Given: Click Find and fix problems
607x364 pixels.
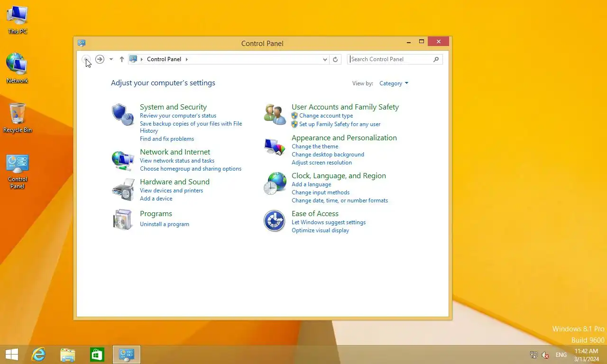Looking at the screenshot, I should [x=167, y=139].
